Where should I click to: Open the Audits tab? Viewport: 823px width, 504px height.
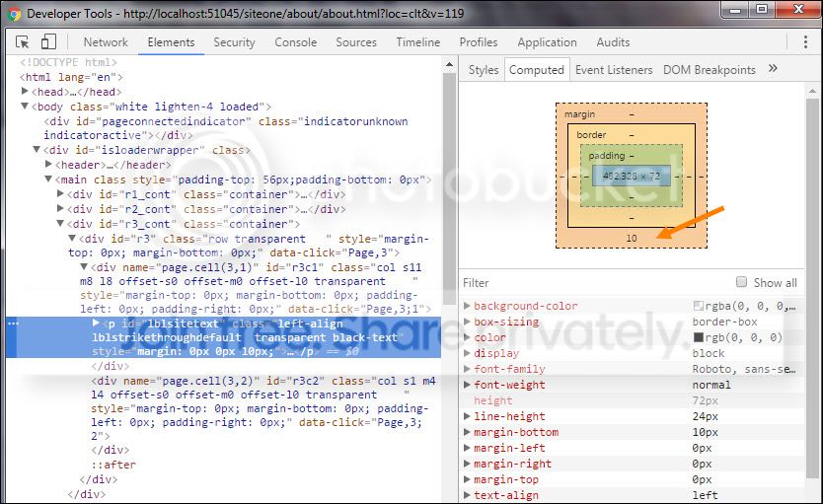click(x=613, y=42)
